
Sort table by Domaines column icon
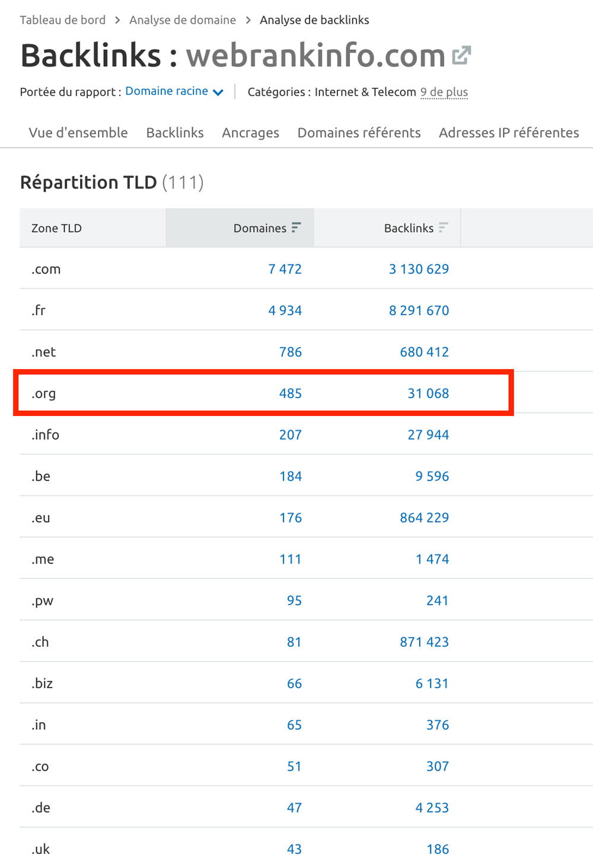(296, 228)
